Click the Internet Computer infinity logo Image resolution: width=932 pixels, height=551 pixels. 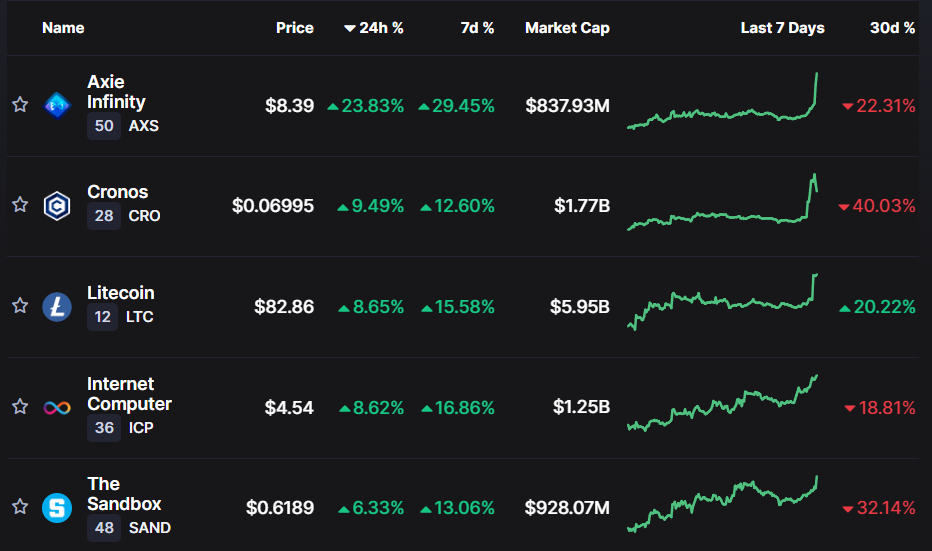(x=57, y=407)
